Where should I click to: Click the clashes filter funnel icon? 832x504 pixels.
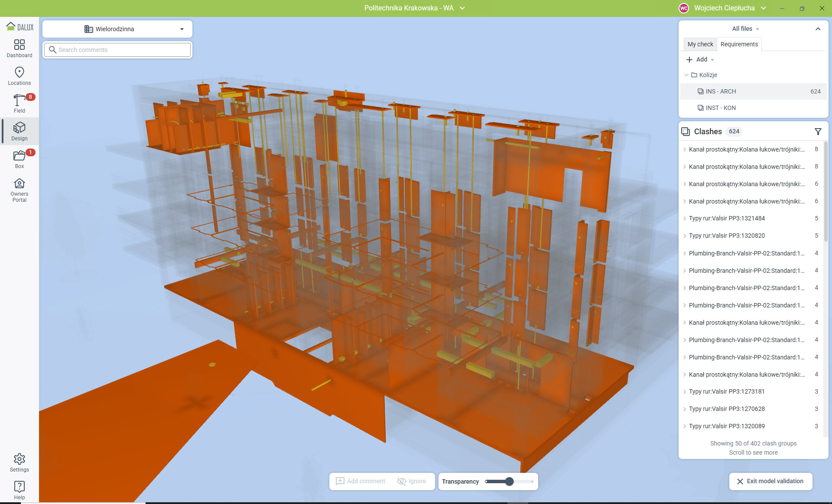(818, 132)
